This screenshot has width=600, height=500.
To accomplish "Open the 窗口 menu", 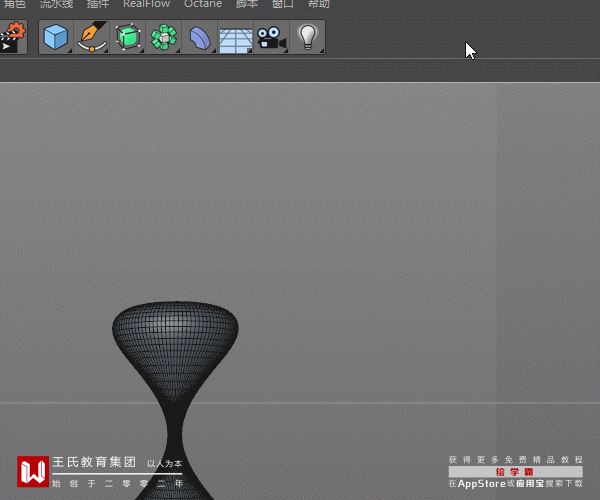I will (283, 4).
